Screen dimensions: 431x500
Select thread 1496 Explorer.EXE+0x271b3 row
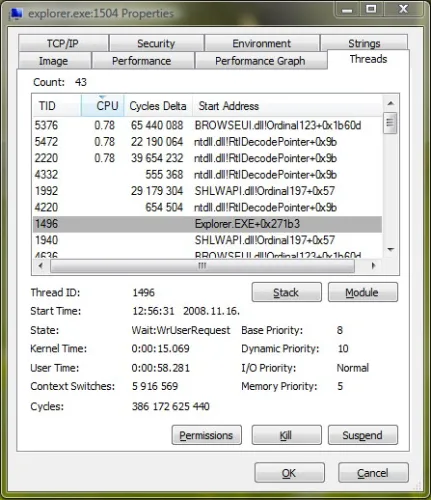point(207,224)
